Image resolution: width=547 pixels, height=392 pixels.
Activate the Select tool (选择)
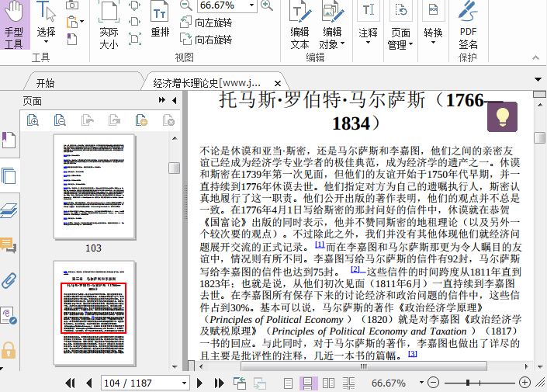click(46, 23)
